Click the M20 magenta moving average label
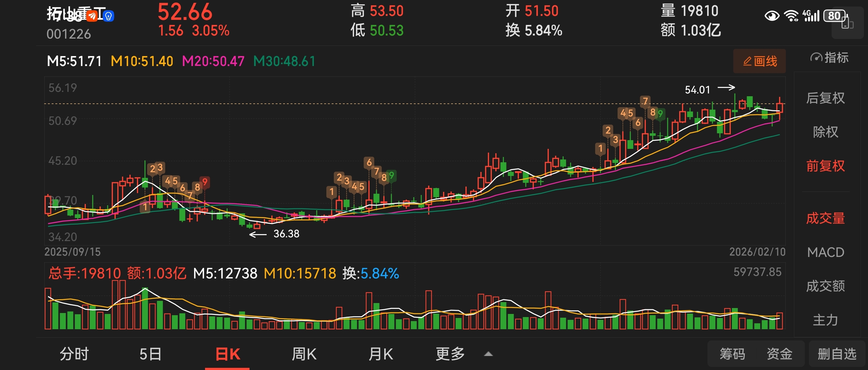The width and height of the screenshot is (868, 370). pyautogui.click(x=213, y=61)
